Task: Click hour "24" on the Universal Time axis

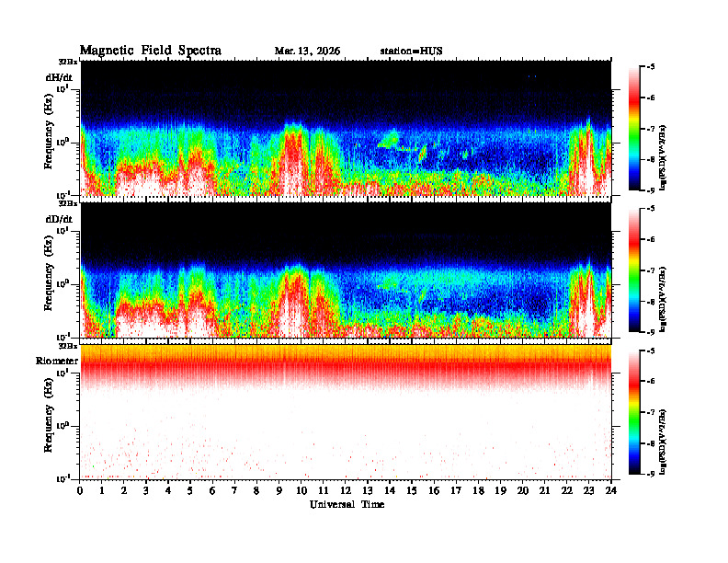Action: (x=611, y=491)
